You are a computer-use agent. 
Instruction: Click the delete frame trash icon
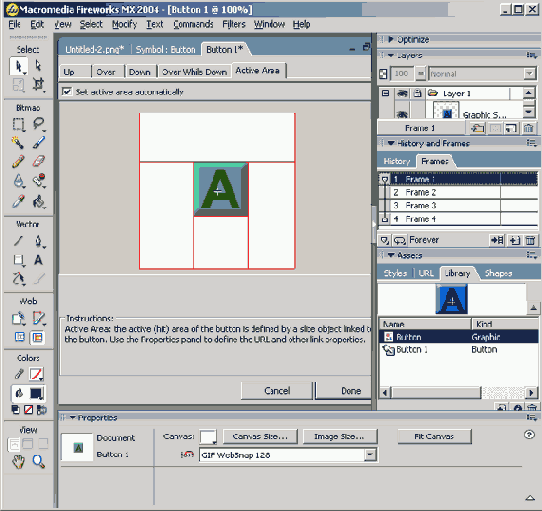[531, 240]
